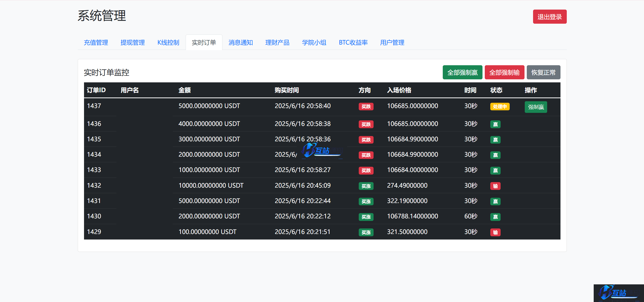Click the 订单ID column header
This screenshot has width=644, height=302.
tap(96, 90)
